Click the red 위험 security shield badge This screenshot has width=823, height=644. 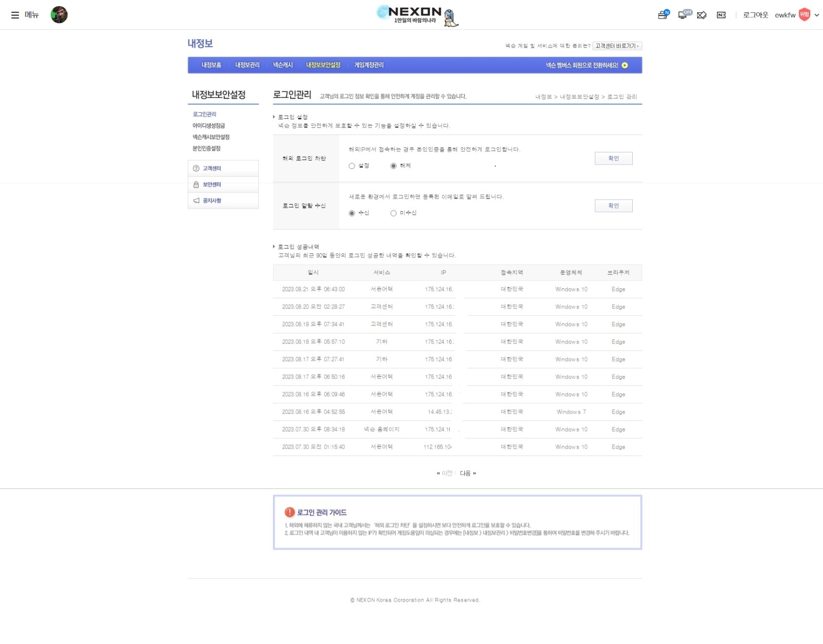804,15
